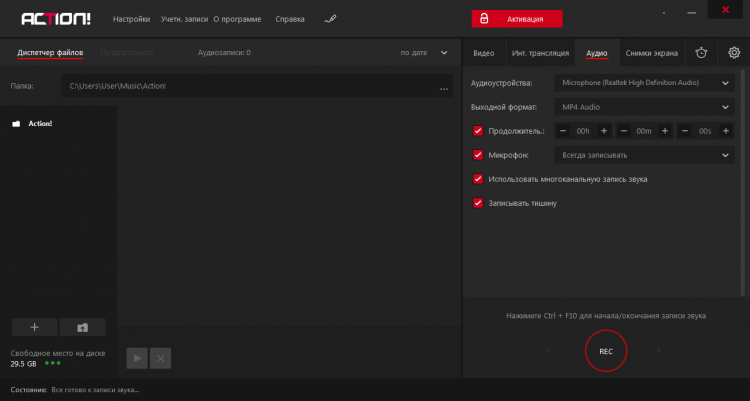Open the folder import icon button

pyautogui.click(x=83, y=327)
